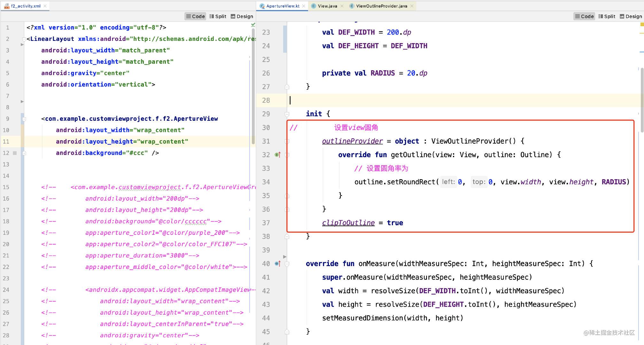Click the outlineProvider property reference
Screen dimensions: 644x345
tap(352, 141)
